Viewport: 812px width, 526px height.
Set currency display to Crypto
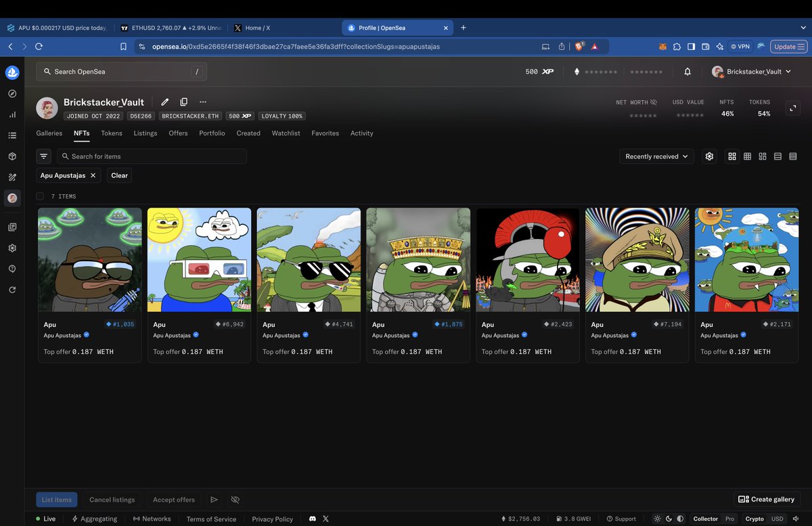(x=754, y=519)
